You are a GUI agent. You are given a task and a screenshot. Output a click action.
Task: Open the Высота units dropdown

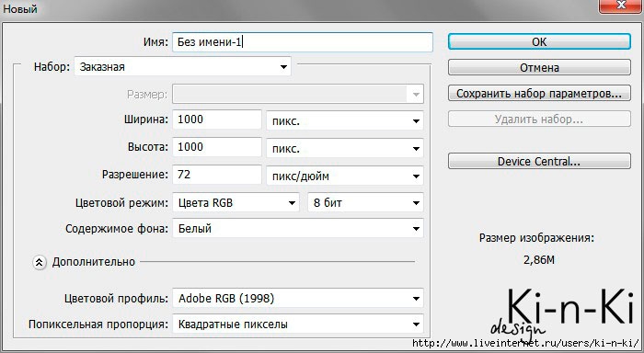345,148
